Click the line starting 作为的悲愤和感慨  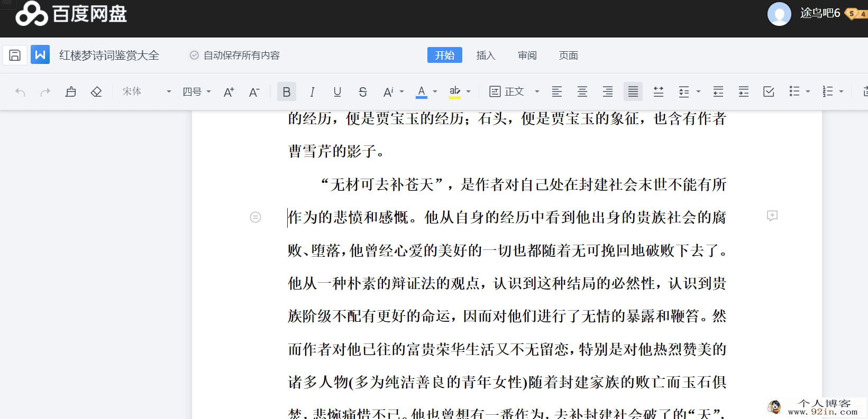click(x=507, y=217)
